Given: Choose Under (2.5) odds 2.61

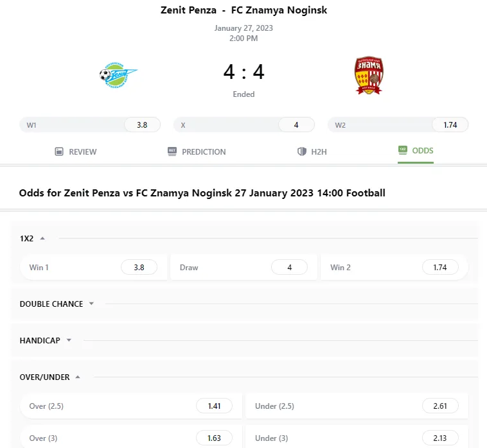Looking at the screenshot, I should coord(440,406).
